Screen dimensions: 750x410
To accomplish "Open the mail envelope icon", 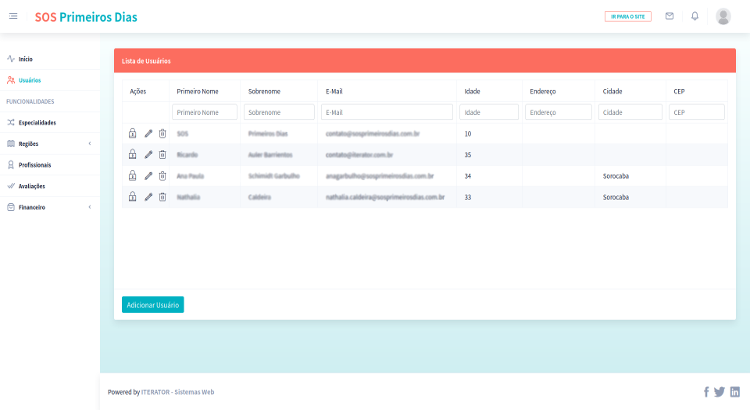I will click(669, 16).
